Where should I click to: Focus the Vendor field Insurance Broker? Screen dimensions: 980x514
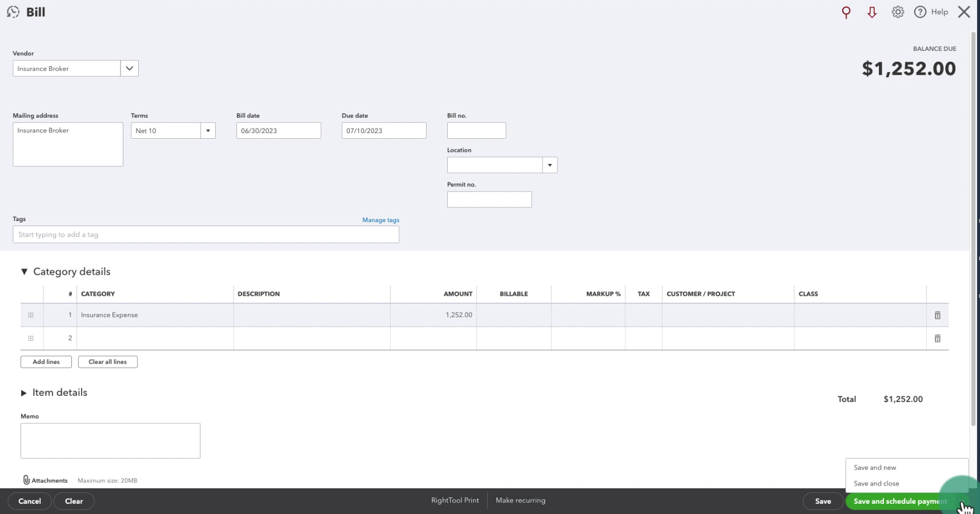coord(67,69)
